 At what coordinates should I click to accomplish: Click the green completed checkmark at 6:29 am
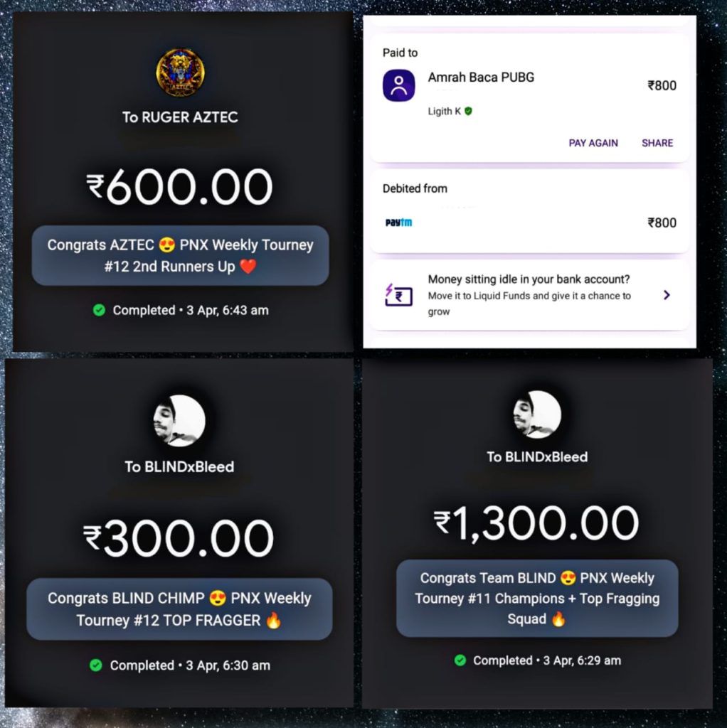pyautogui.click(x=460, y=660)
